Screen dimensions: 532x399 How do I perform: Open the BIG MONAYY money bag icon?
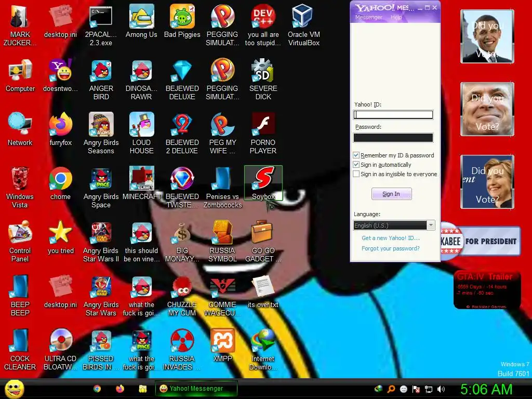coord(182,242)
